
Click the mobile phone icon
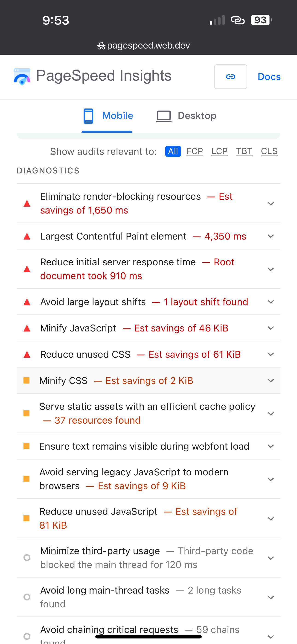(x=88, y=116)
